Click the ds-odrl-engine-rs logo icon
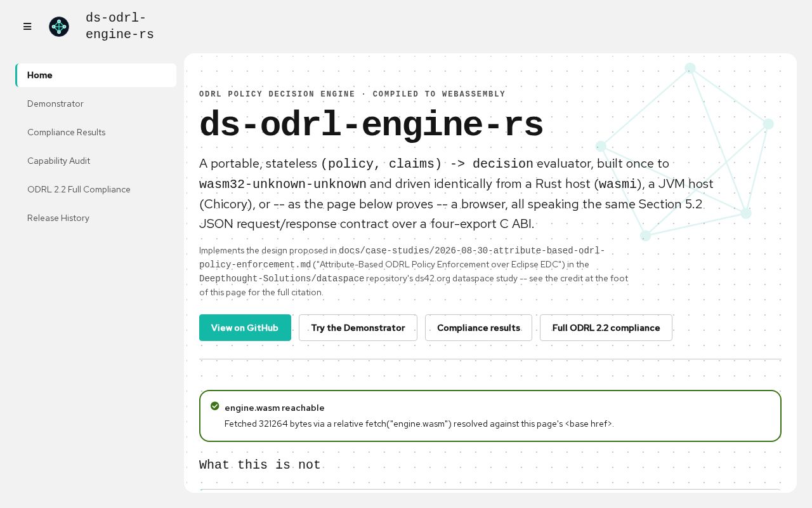The height and width of the screenshot is (508, 812). point(59,27)
